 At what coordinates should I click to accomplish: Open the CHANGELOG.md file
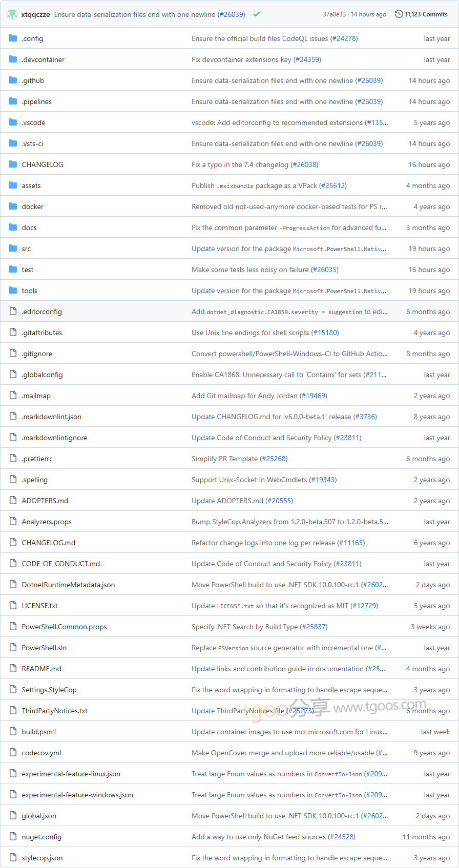coord(48,543)
